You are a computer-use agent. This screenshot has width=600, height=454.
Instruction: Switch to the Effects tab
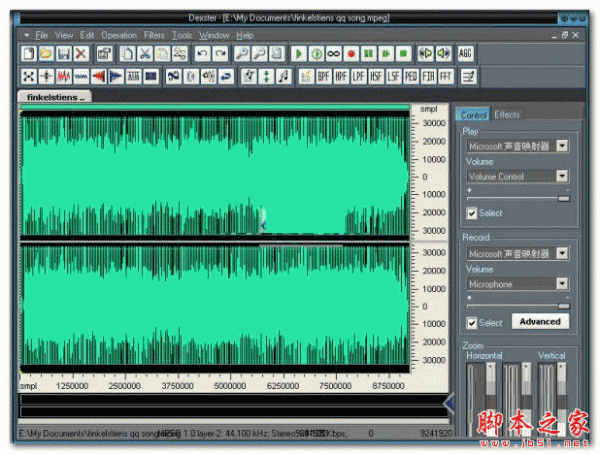click(x=507, y=115)
